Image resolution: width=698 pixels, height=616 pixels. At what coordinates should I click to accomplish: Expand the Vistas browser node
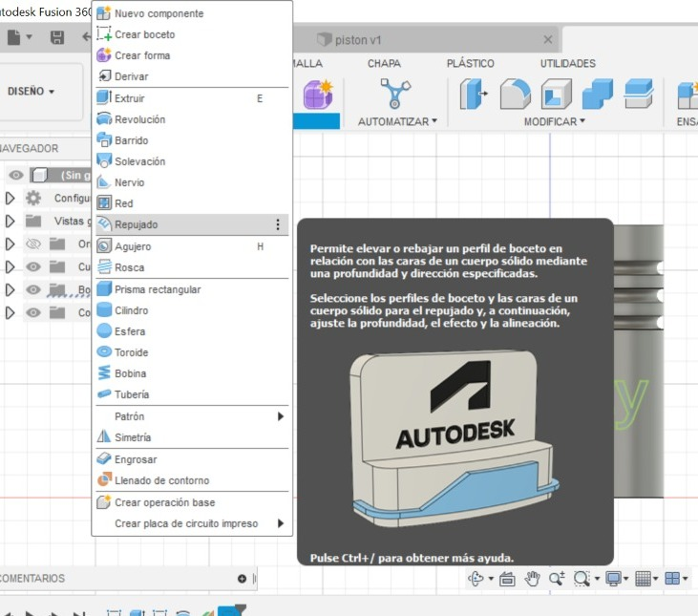coord(10,221)
